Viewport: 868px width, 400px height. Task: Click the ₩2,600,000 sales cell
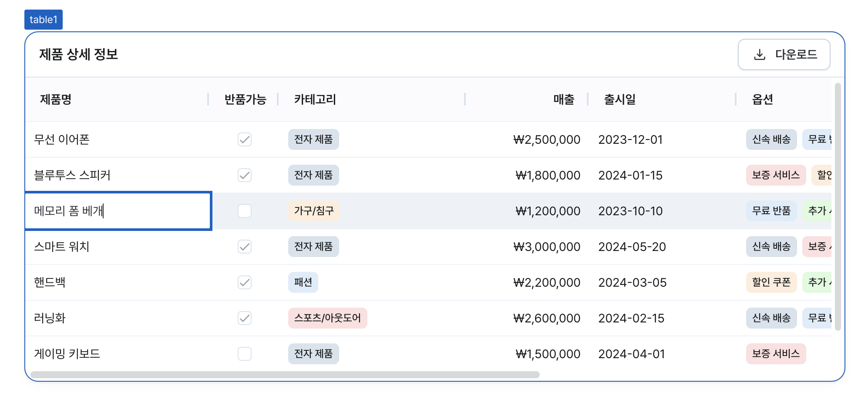tap(547, 318)
